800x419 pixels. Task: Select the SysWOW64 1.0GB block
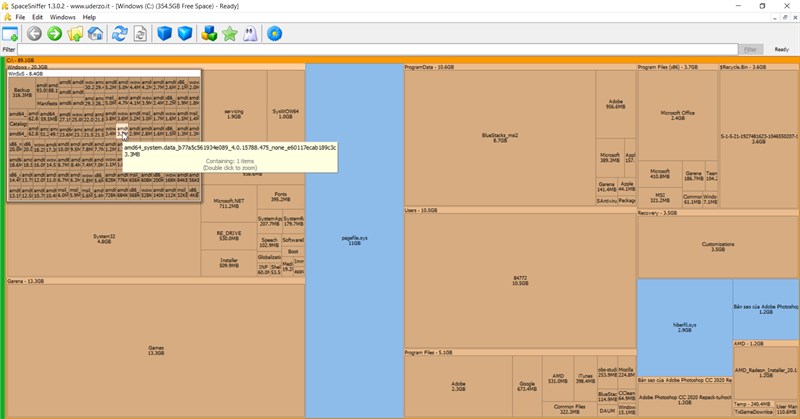(x=285, y=114)
